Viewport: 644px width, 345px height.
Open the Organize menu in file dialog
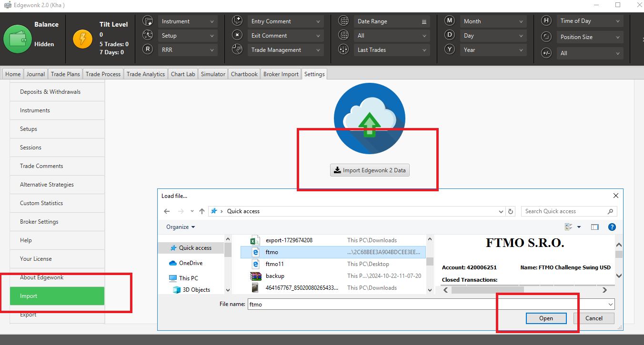click(181, 227)
